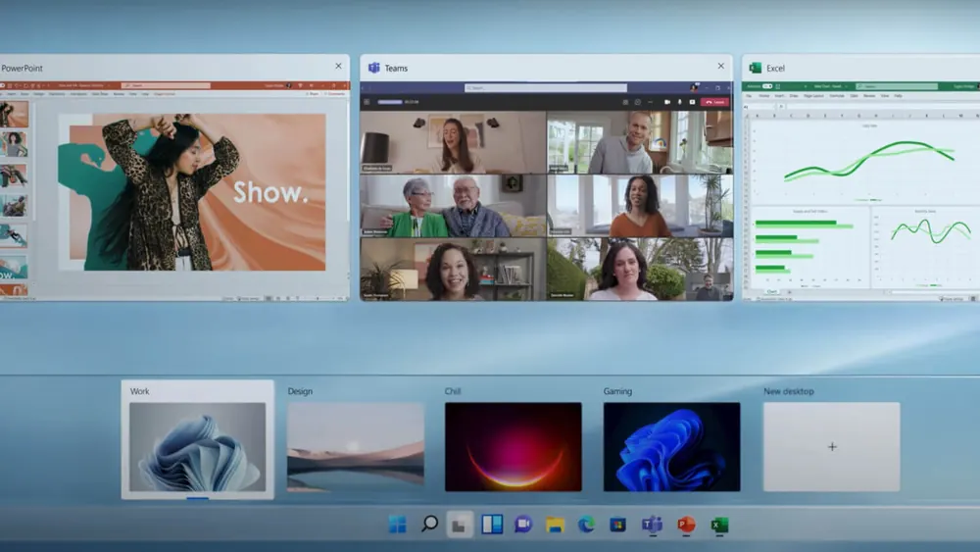
Task: Switch to the Chill desktop thumbnail
Action: tap(514, 446)
